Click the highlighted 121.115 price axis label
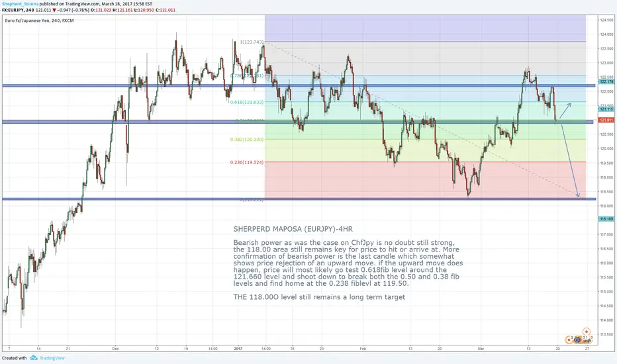The height and width of the screenshot is (364, 617). coord(606,109)
